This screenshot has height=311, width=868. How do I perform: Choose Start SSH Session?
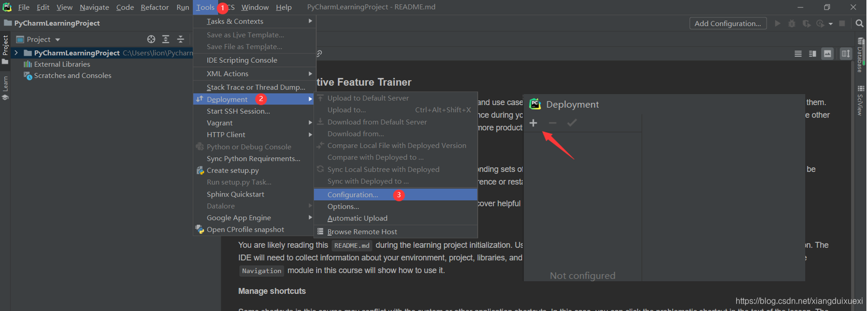pyautogui.click(x=255, y=111)
